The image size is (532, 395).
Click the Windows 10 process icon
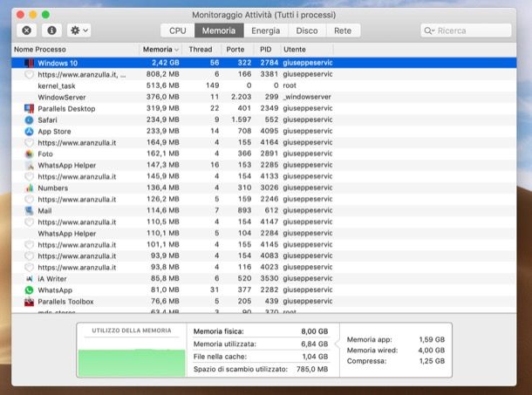(x=29, y=63)
